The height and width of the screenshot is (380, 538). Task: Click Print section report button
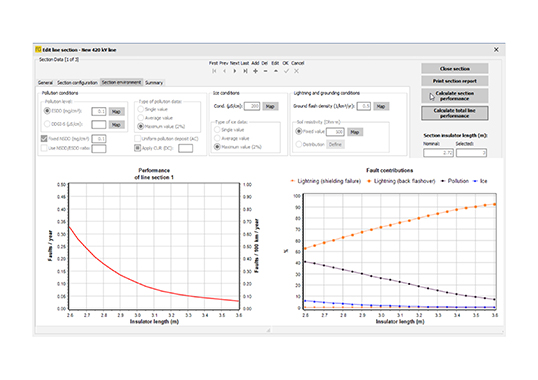pyautogui.click(x=455, y=81)
